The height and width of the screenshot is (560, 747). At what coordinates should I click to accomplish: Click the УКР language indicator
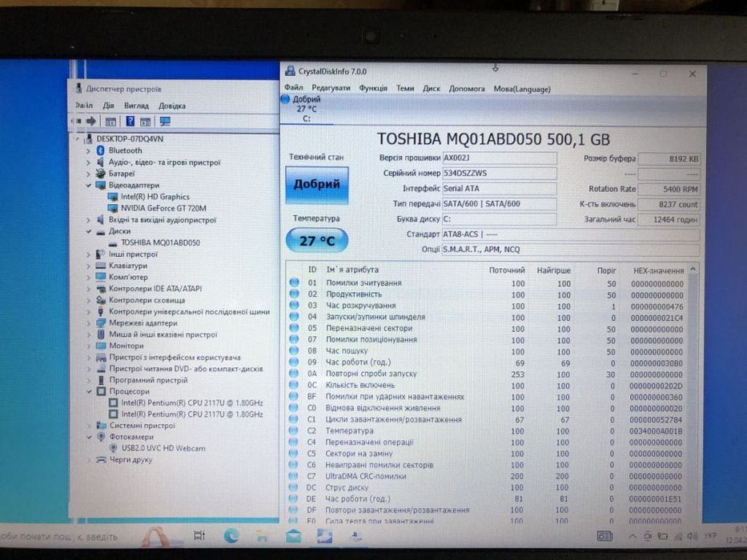click(x=710, y=536)
